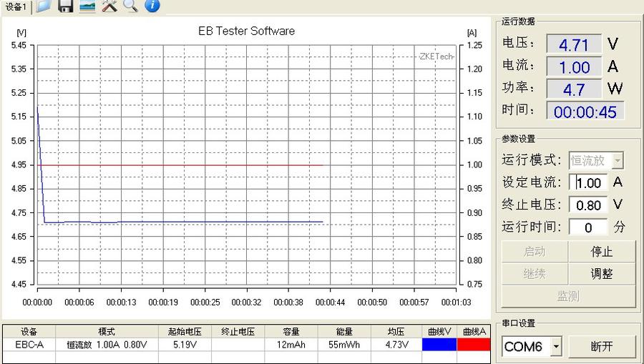This screenshot has width=644, height=364.
Task: Click the save chart image icon
Action: (x=87, y=6)
